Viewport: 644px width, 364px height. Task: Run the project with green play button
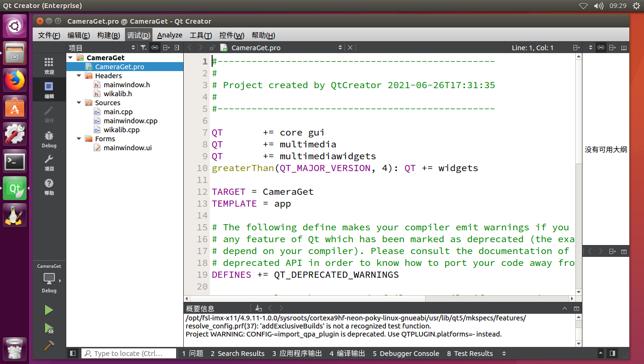click(x=49, y=310)
